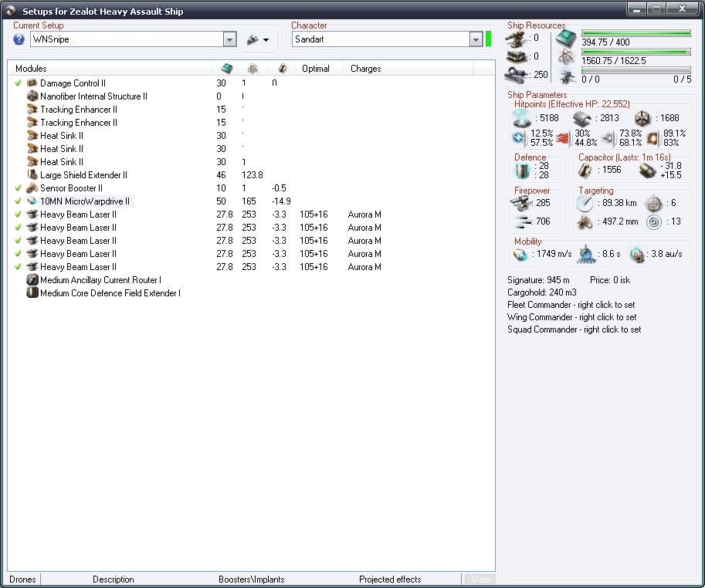Click the calibration icon showing 250
705x588 pixels.
point(515,75)
